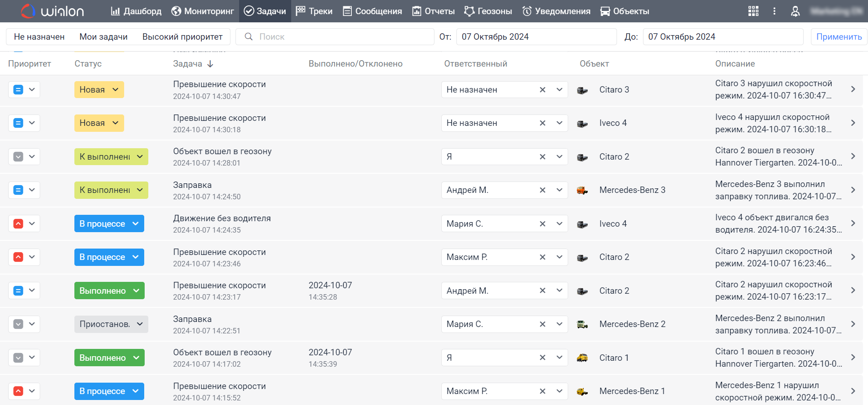
Task: Open details arrow for Citaro 3 task
Action: 853,89
